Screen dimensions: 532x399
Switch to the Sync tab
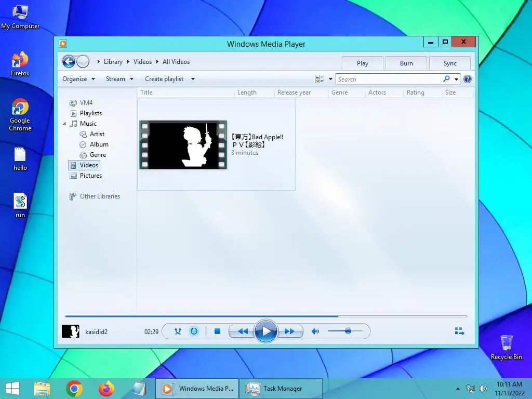[450, 63]
